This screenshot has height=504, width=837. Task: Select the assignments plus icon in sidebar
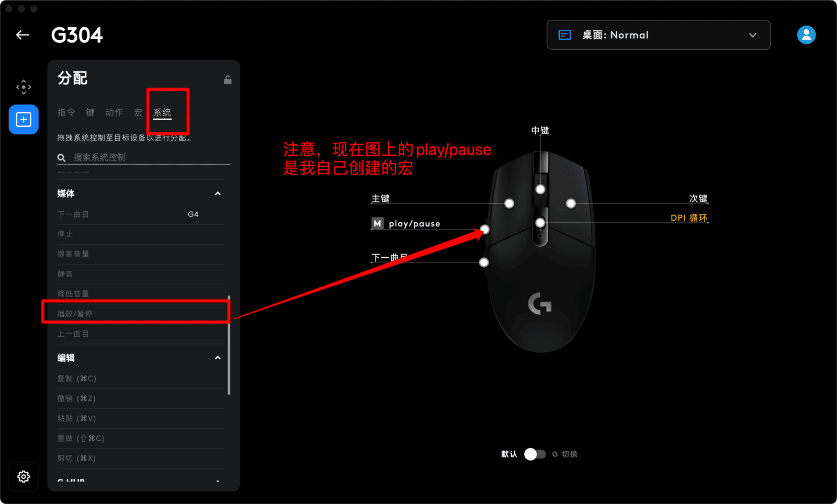pyautogui.click(x=24, y=120)
